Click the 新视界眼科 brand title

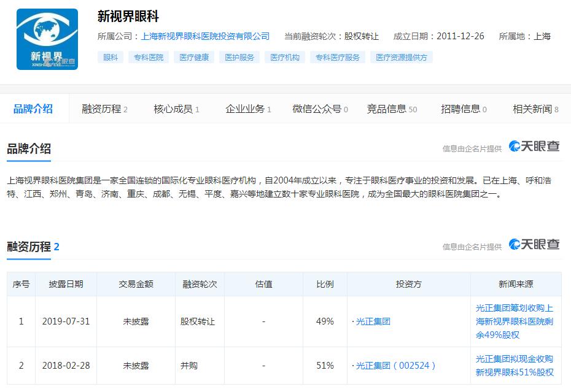click(128, 17)
